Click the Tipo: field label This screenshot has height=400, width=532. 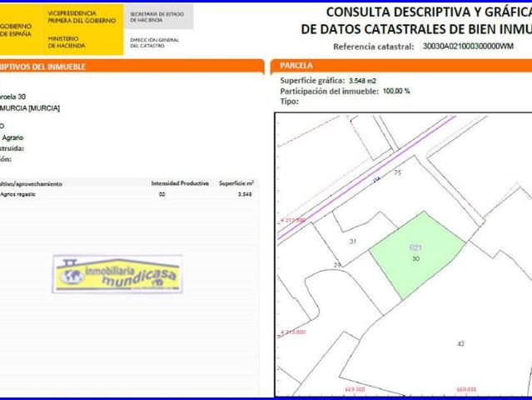point(290,101)
